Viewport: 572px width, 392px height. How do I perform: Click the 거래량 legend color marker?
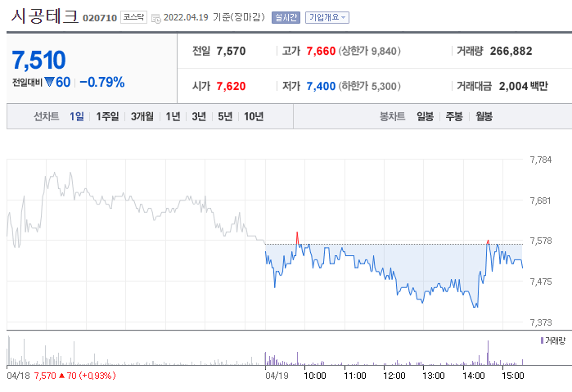(x=542, y=340)
